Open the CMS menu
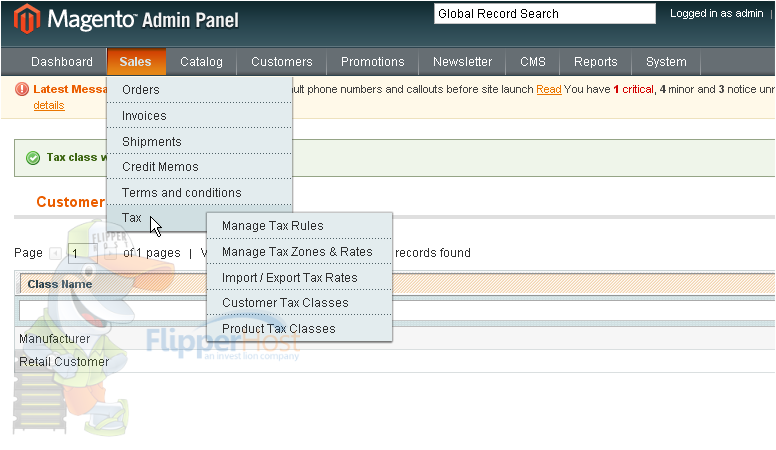Screen dimensions: 776x450 (533, 62)
